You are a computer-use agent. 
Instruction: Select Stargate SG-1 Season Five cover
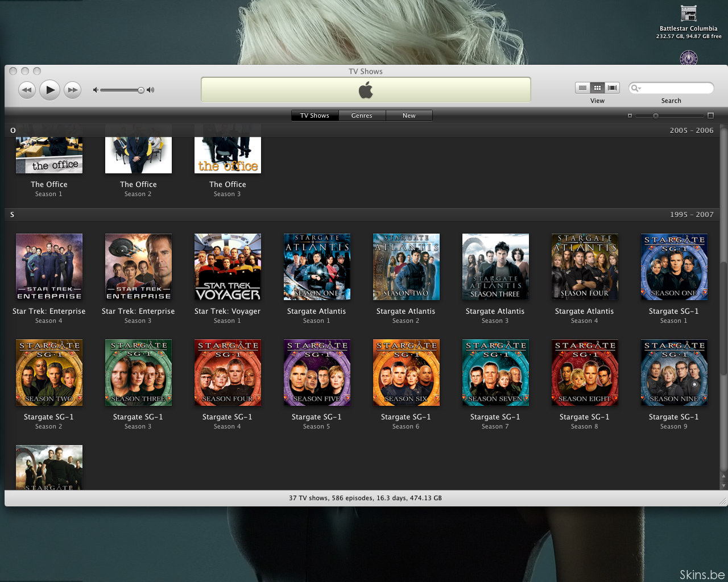tap(317, 372)
